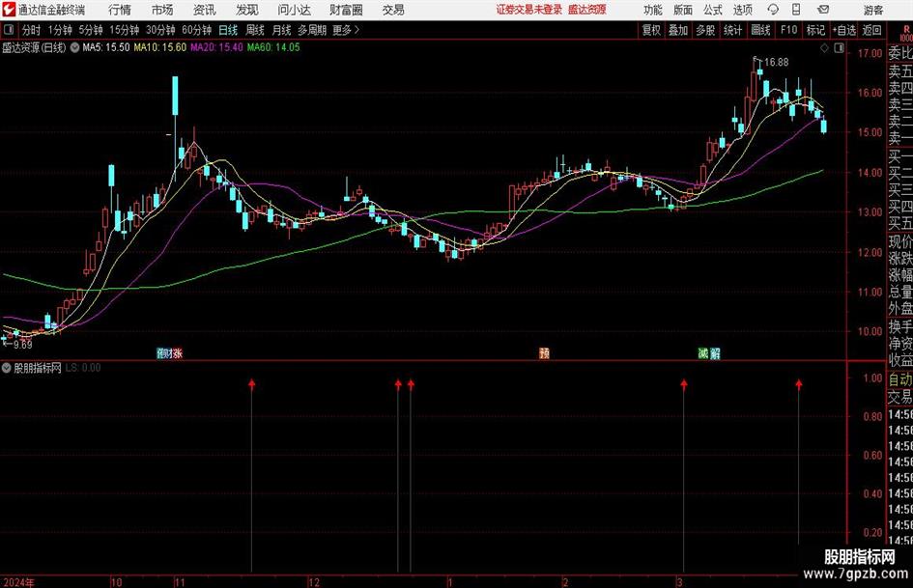
Task: Open the 行情 menu
Action: coord(120,10)
